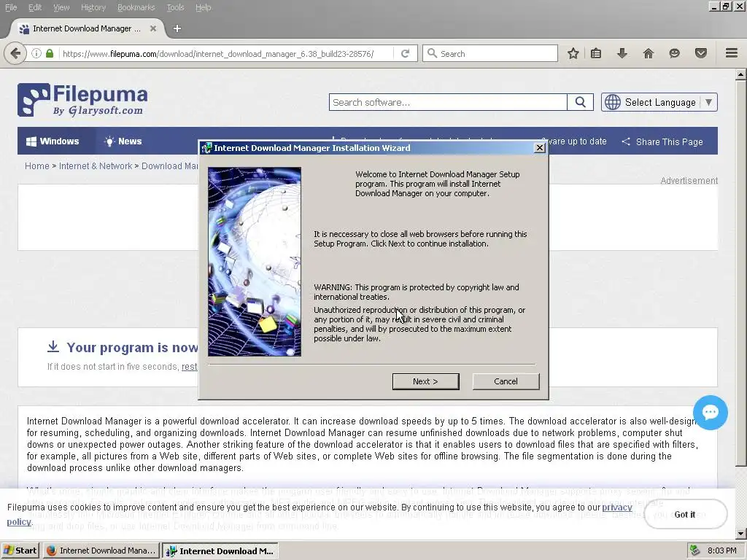The width and height of the screenshot is (747, 560).
Task: Reload the page with the refresh icon
Action: pyautogui.click(x=405, y=53)
